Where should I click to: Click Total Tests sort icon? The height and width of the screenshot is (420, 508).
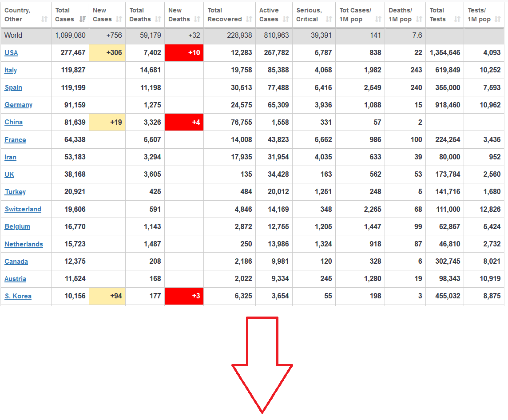click(457, 19)
